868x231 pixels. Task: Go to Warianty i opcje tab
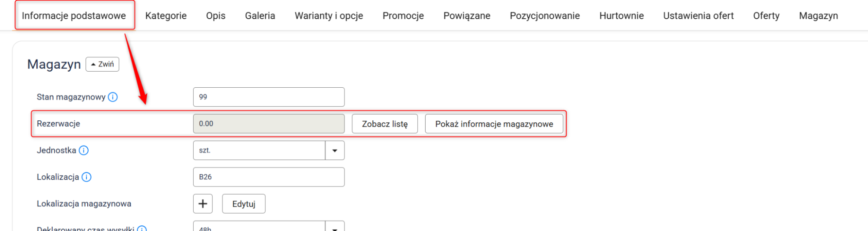click(x=329, y=16)
